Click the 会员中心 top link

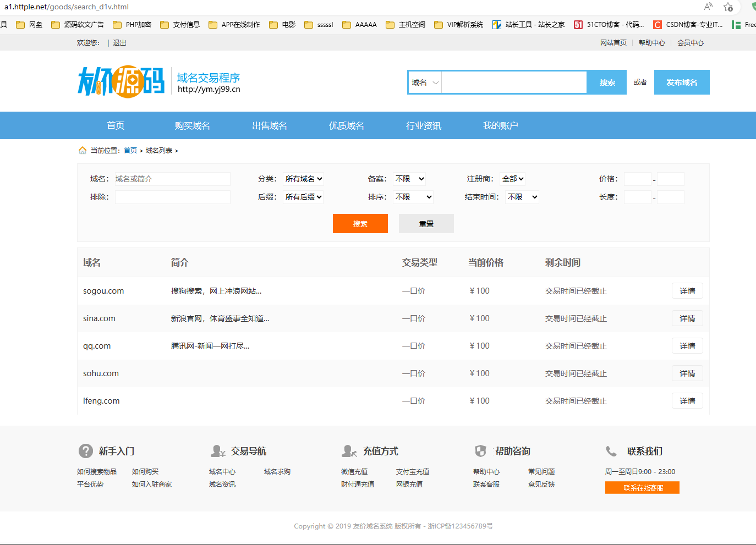pos(691,43)
